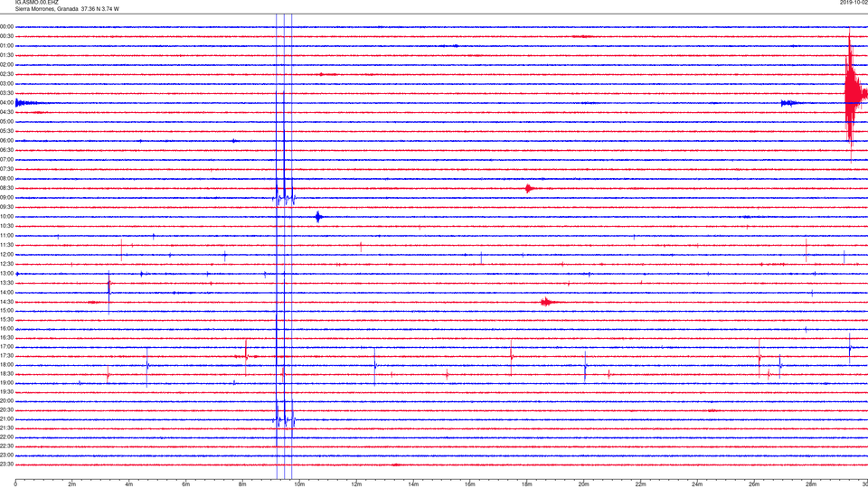Select the 06:30 trace label
The image size is (868, 488).
coord(6,150)
